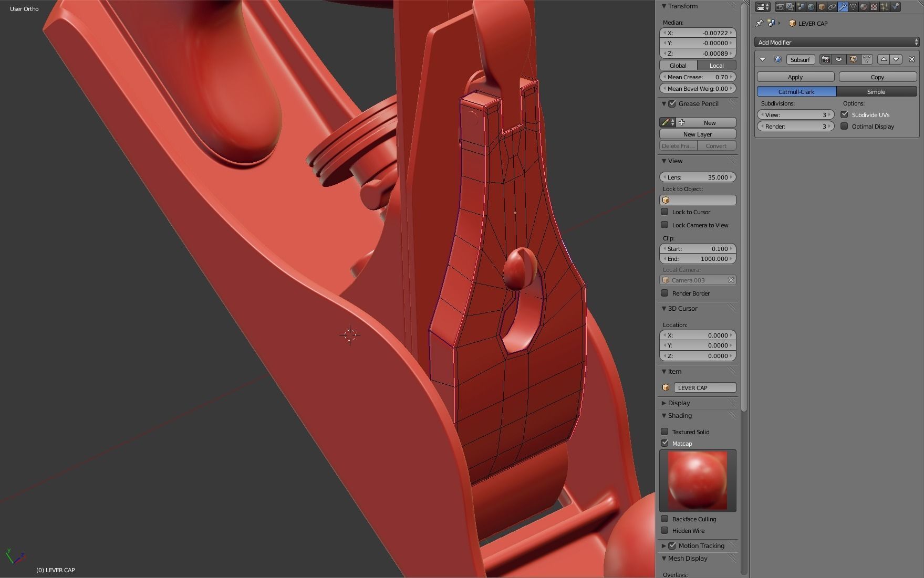Viewport: 924px width, 578px height.
Task: Enable Lock Camera to View checkbox
Action: click(x=665, y=225)
